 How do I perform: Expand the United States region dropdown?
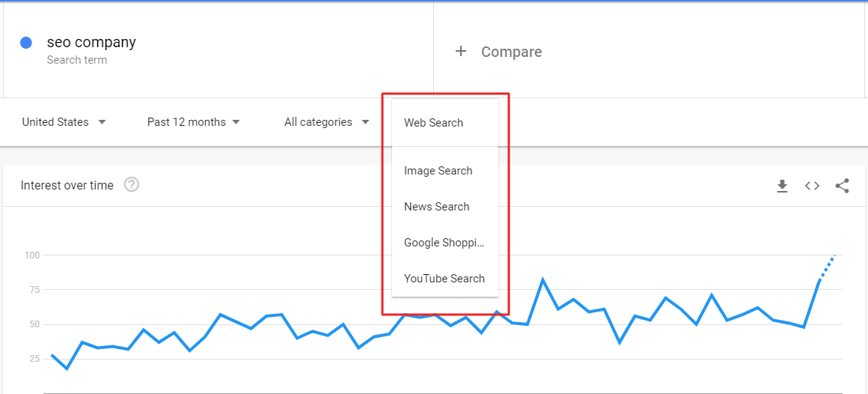(x=64, y=122)
